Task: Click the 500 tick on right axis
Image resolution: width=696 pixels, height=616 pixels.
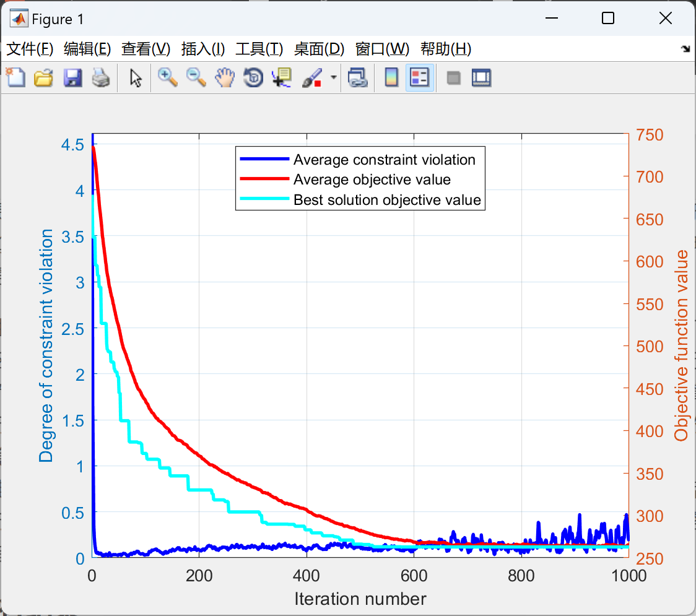Action: [x=650, y=347]
